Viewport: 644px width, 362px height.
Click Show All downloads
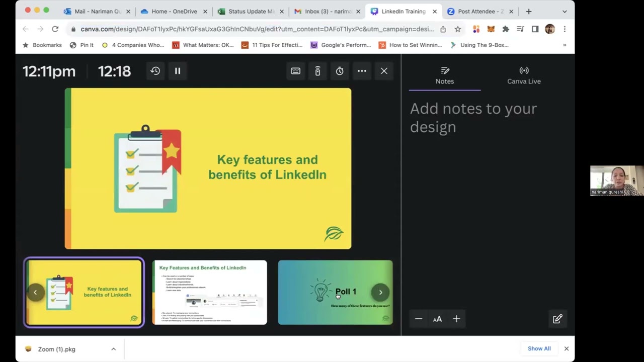click(x=539, y=348)
